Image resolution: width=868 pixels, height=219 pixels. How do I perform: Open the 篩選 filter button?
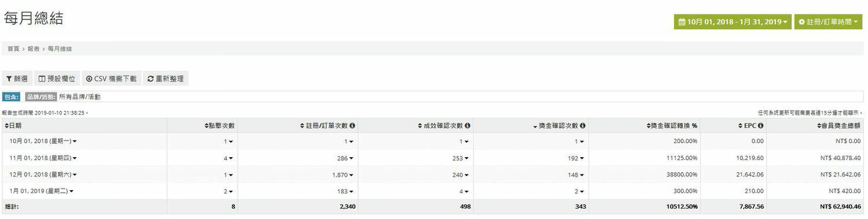(17, 79)
